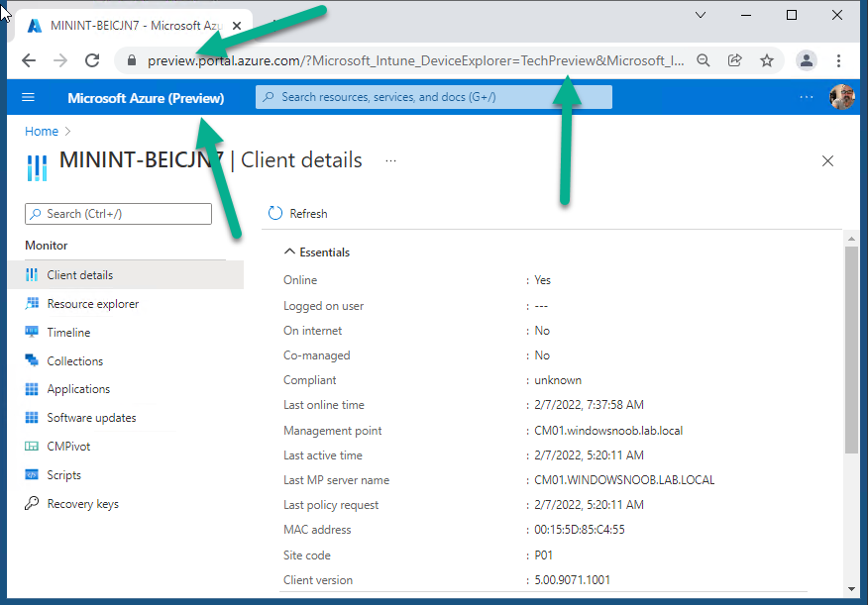Image resolution: width=868 pixels, height=605 pixels.
Task: Click the Management point value CM01.windowsnoob.lab.local
Action: tap(608, 431)
